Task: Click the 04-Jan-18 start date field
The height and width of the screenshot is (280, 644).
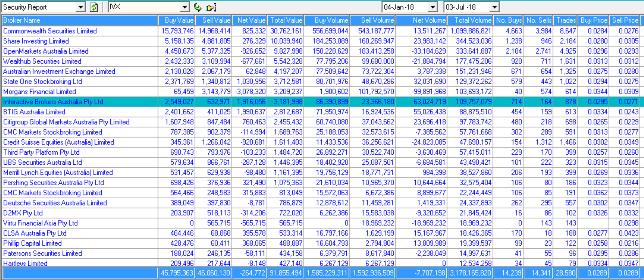Action: coord(405,7)
